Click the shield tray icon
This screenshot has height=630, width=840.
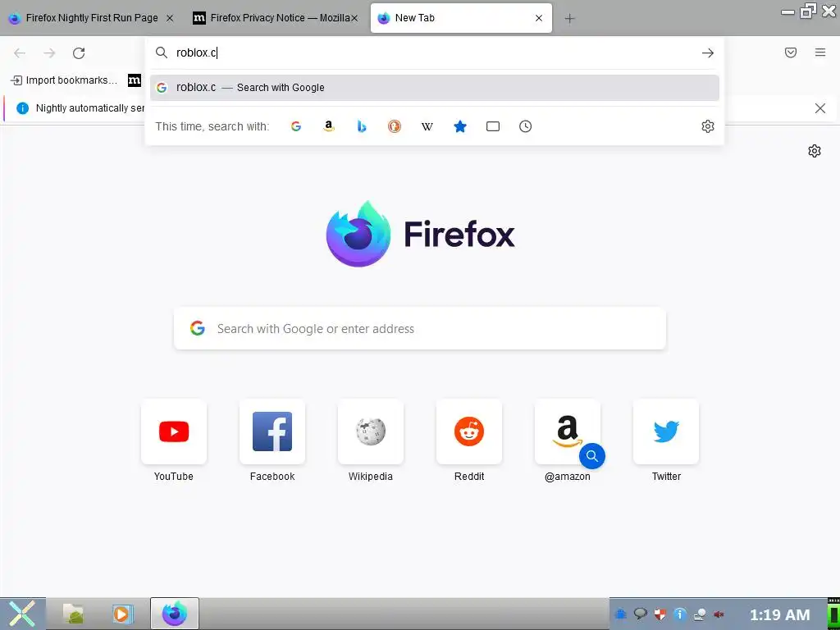(660, 614)
